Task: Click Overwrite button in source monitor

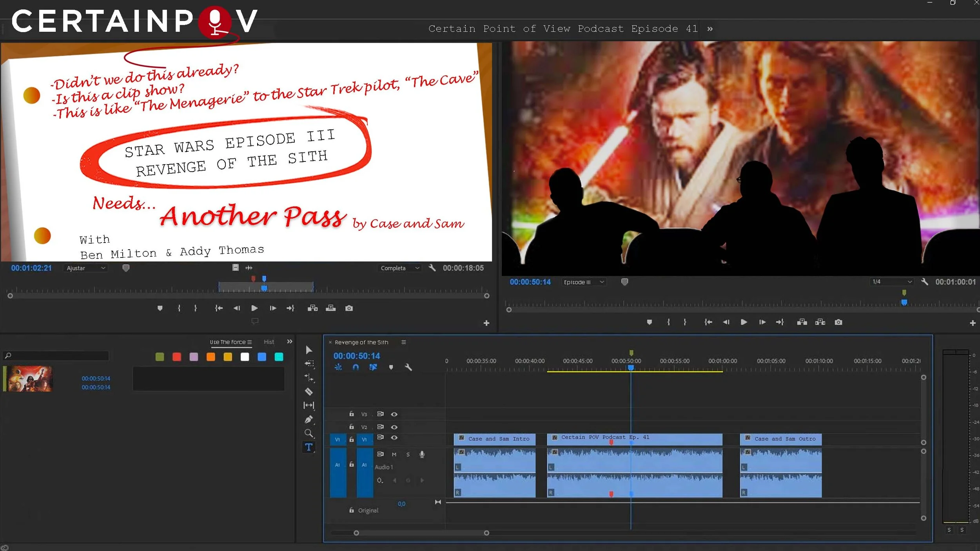Action: [331, 308]
